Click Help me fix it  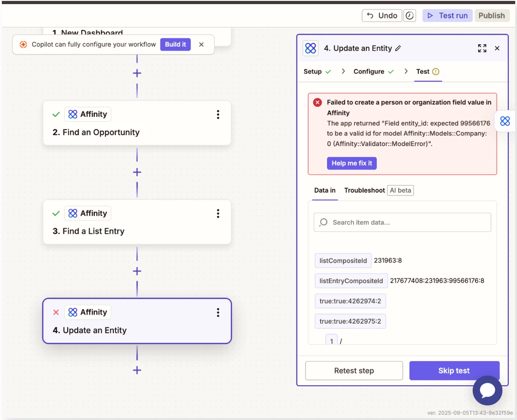coord(352,163)
